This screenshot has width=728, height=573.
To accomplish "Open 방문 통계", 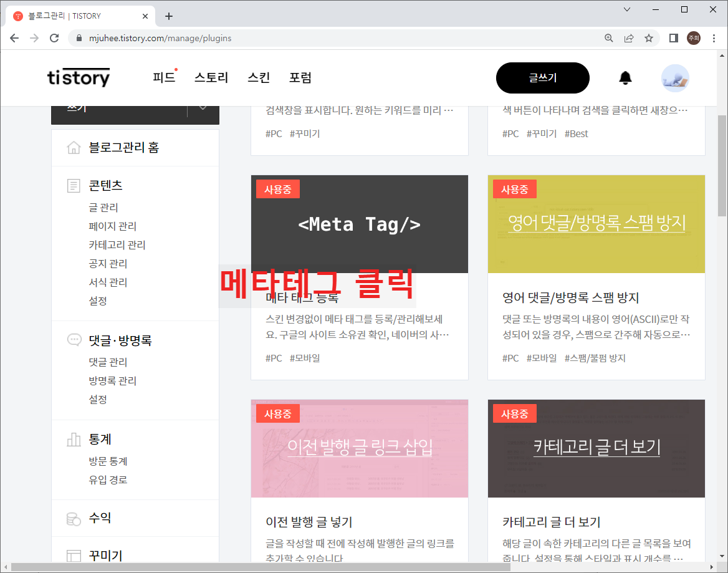I will click(x=108, y=461).
